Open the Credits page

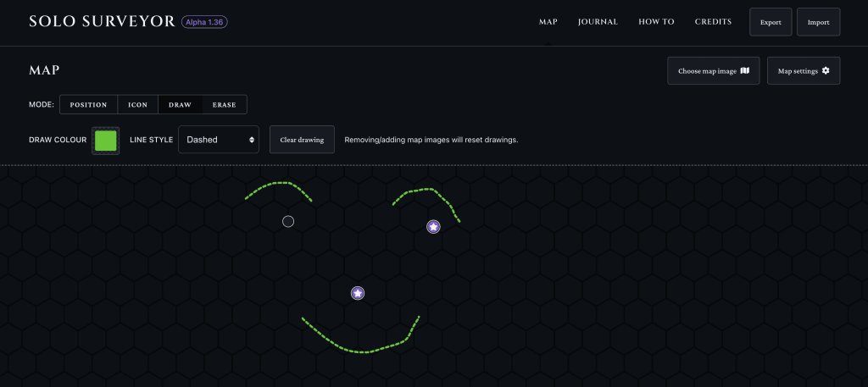tap(713, 22)
